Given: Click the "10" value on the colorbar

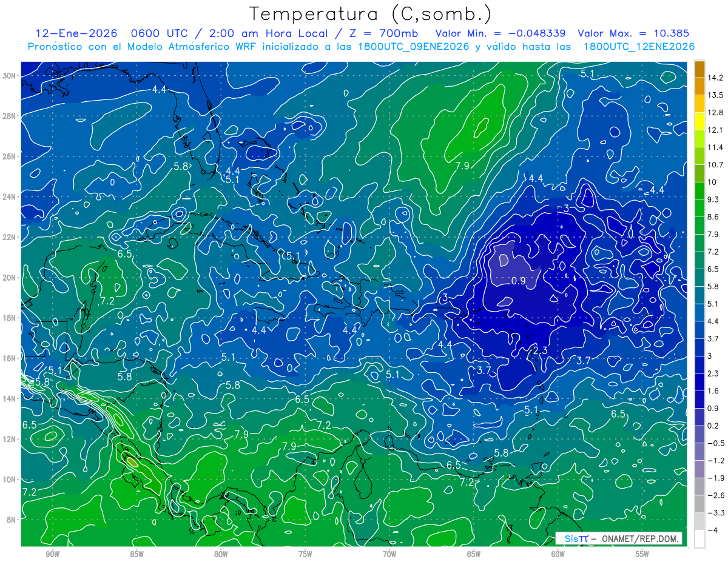Looking at the screenshot, I should pyautogui.click(x=712, y=182).
